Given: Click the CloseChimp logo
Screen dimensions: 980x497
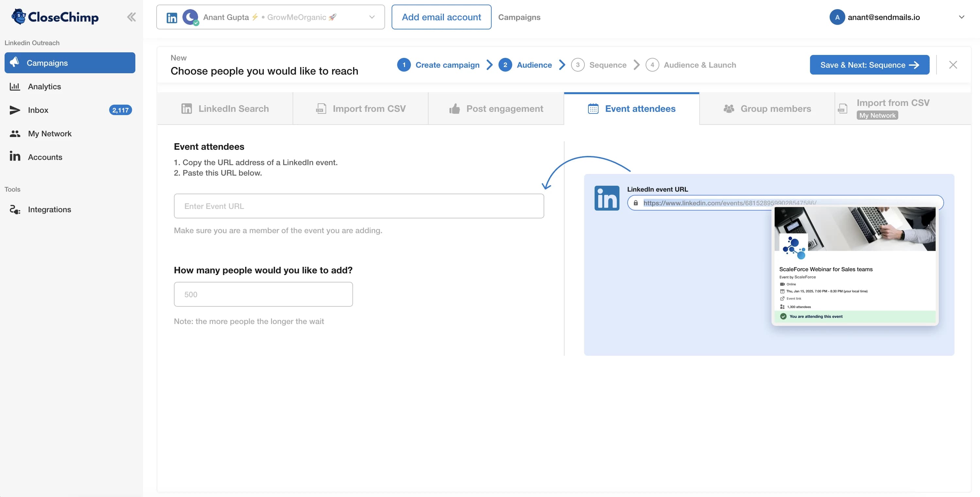Looking at the screenshot, I should click(x=55, y=17).
